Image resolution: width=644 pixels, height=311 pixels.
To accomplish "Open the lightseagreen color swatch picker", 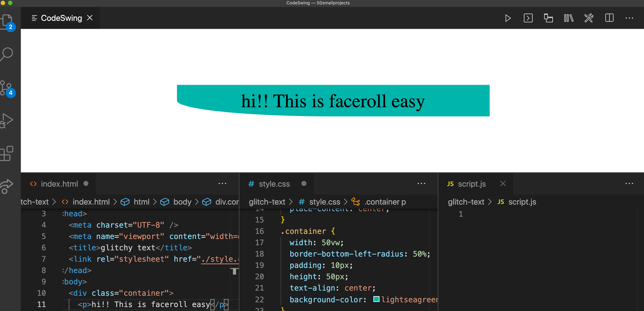I will pyautogui.click(x=376, y=299).
